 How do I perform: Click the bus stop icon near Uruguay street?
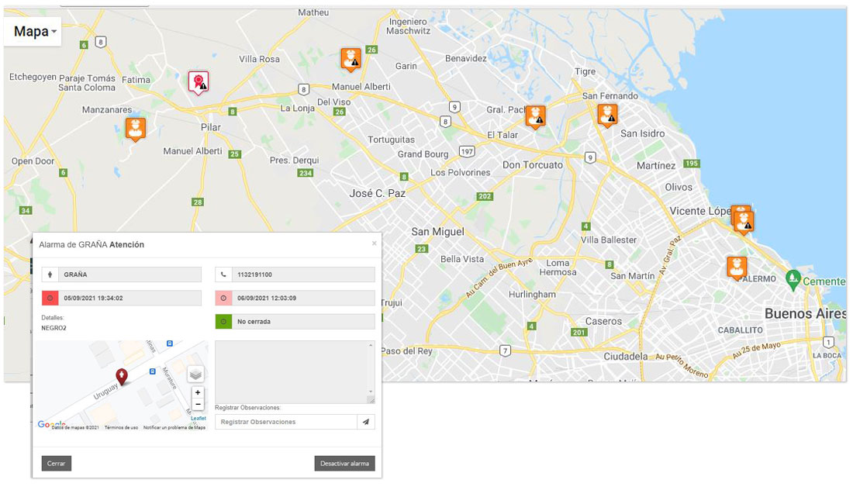tap(152, 371)
